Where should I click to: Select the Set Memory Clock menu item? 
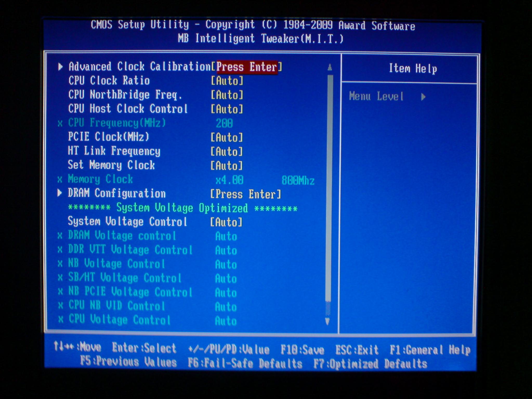coord(111,165)
